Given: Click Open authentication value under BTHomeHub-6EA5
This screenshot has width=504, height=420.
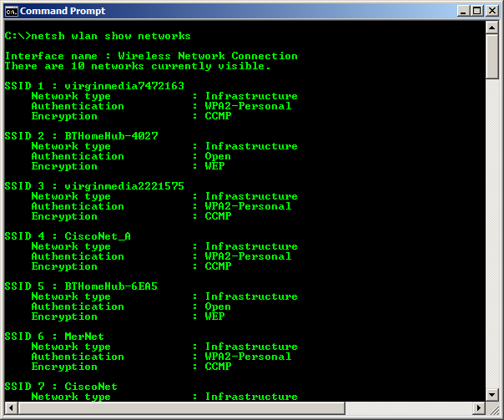Looking at the screenshot, I should click(x=218, y=306).
